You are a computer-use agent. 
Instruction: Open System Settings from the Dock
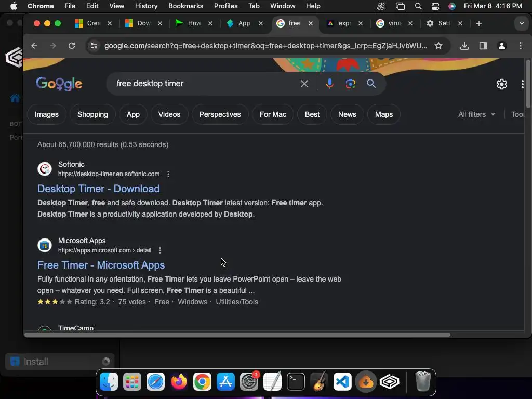pyautogui.click(x=249, y=382)
